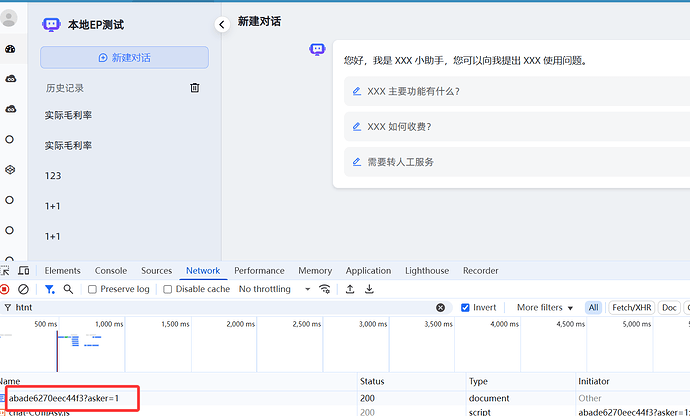The image size is (690, 416).
Task: Open network search with the magnifier icon
Action: pos(68,289)
